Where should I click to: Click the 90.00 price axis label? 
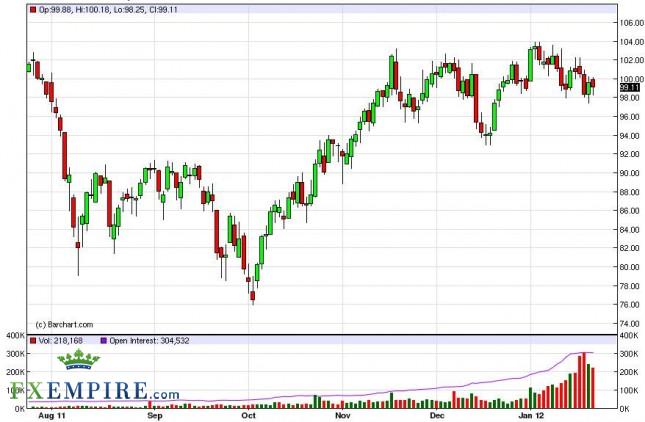632,173
